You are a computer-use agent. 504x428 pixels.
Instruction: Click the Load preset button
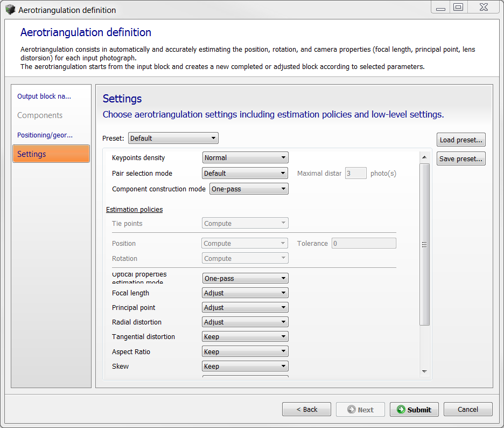point(461,140)
